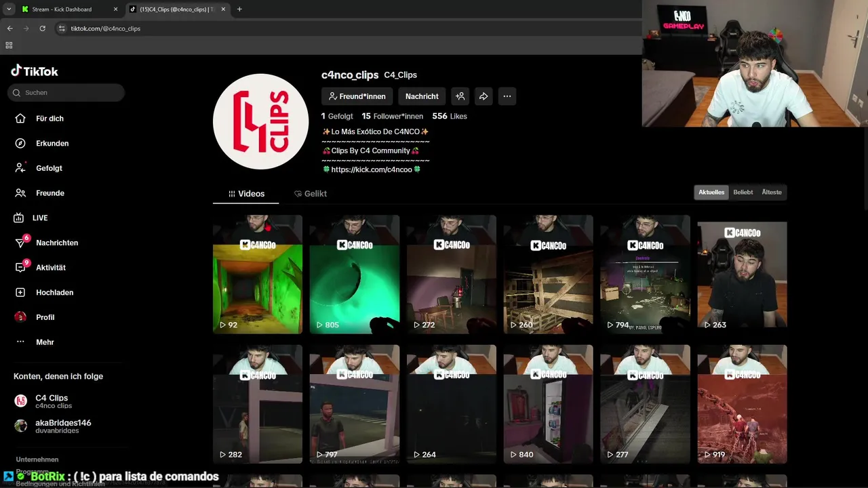Go to the Gefolgt feed
Screen dimensions: 868x488
click(39, 168)
